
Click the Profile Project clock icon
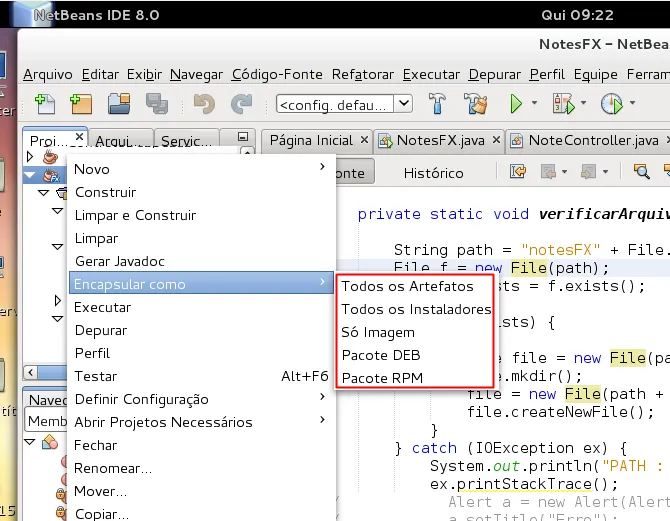pyautogui.click(x=611, y=104)
